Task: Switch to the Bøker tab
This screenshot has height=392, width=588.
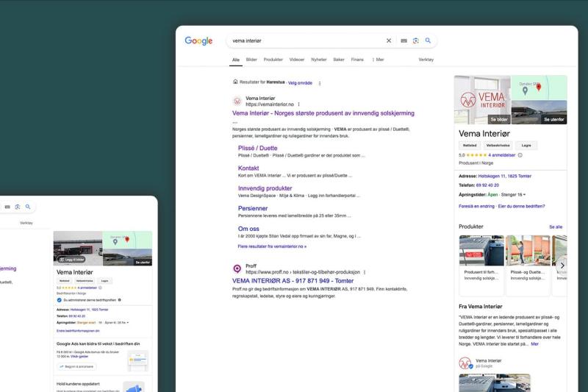Action: click(x=339, y=60)
